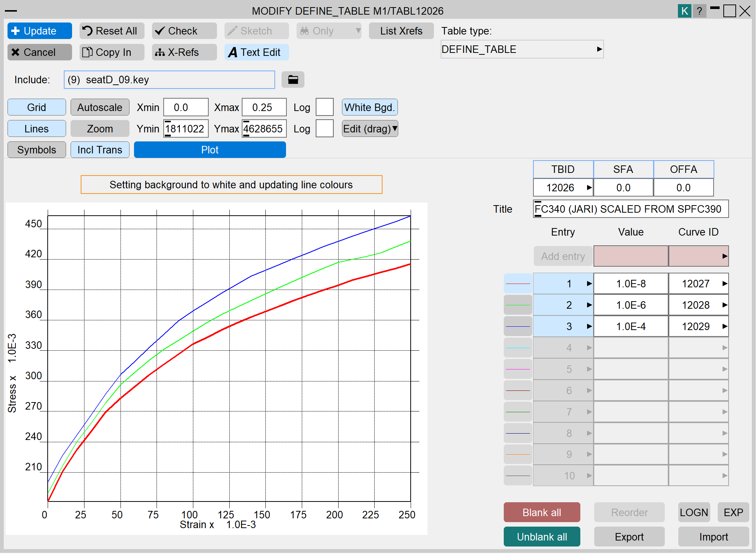The image size is (756, 554).
Task: Toggle the Grid display button
Action: (36, 107)
